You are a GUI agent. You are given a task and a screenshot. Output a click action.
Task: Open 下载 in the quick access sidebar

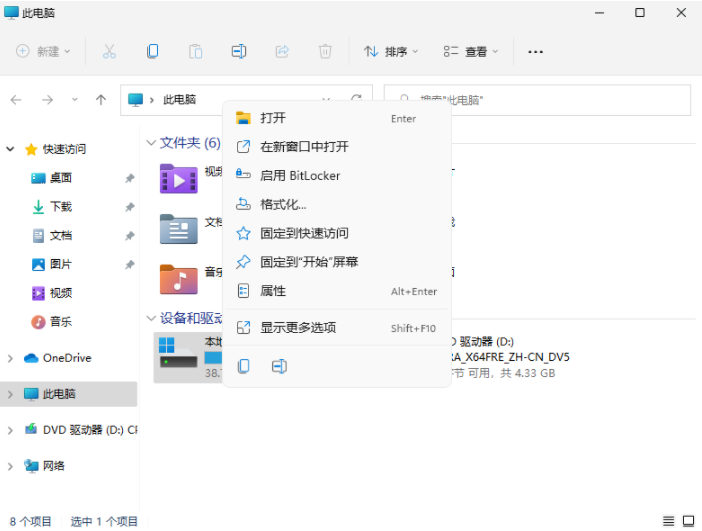[x=61, y=207]
